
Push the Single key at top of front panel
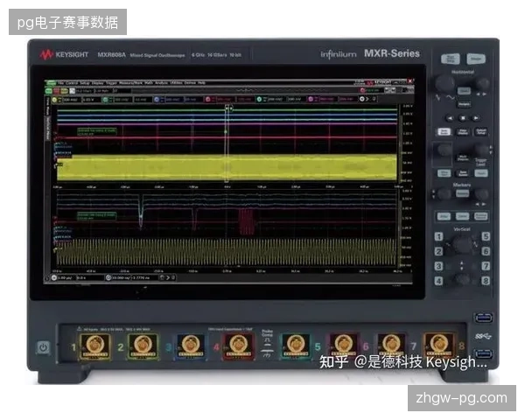coord(476,59)
